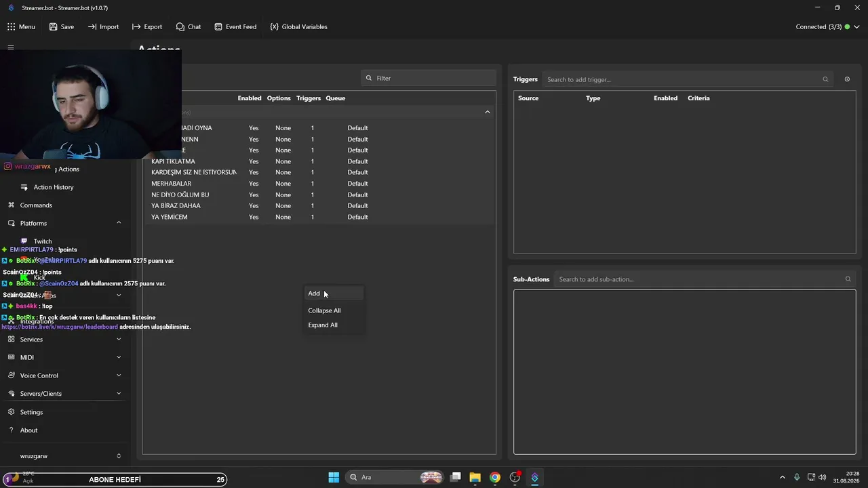The width and height of the screenshot is (868, 488).
Task: Collapse the Platforms section chevron
Action: [119, 223]
